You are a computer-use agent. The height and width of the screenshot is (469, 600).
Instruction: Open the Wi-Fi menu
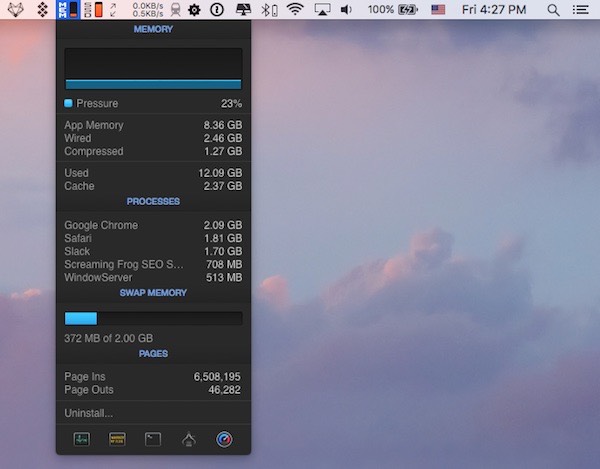[x=295, y=9]
